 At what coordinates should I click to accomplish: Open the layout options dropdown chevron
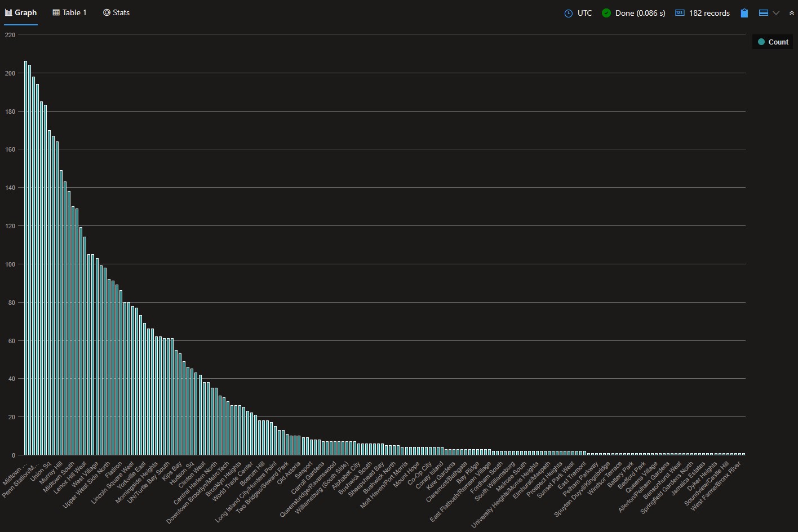[x=776, y=13]
